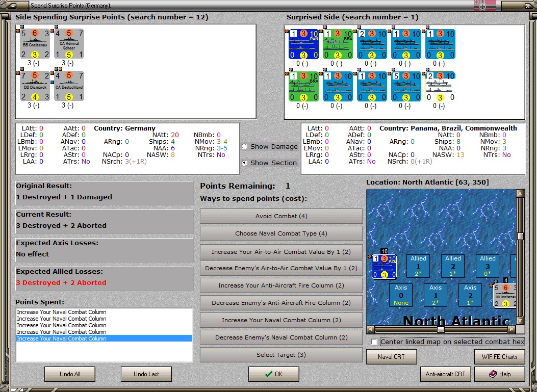
Task: Click the Panama convoy unit on the map
Action: [x=384, y=267]
